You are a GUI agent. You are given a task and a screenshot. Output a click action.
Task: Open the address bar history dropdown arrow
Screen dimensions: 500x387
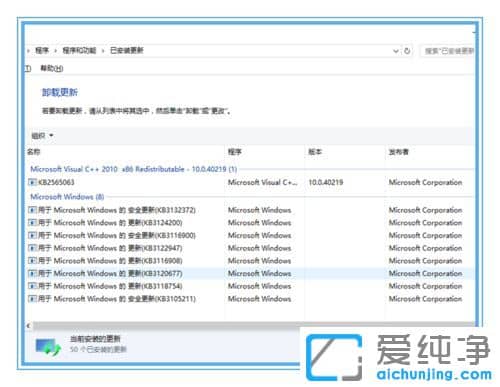396,51
